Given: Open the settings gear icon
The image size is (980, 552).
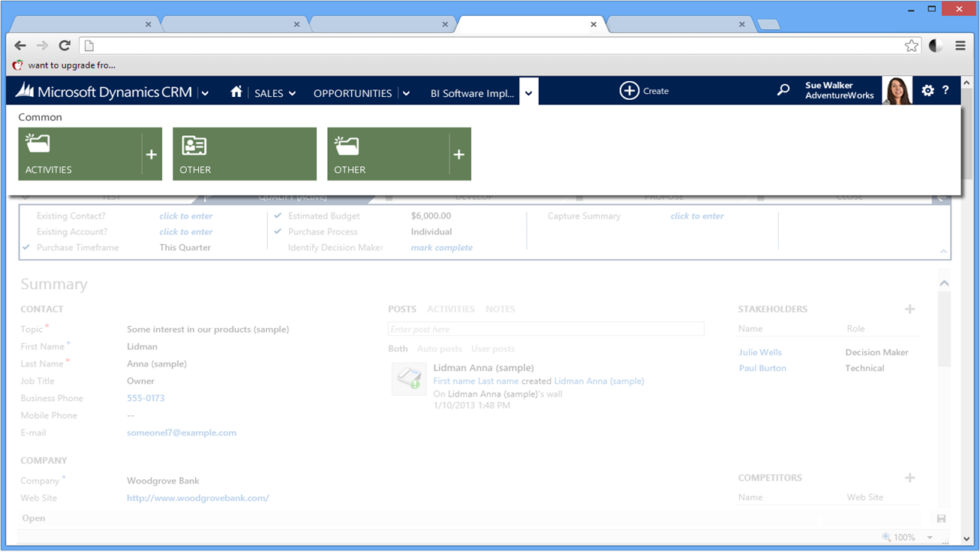Looking at the screenshot, I should [x=927, y=90].
